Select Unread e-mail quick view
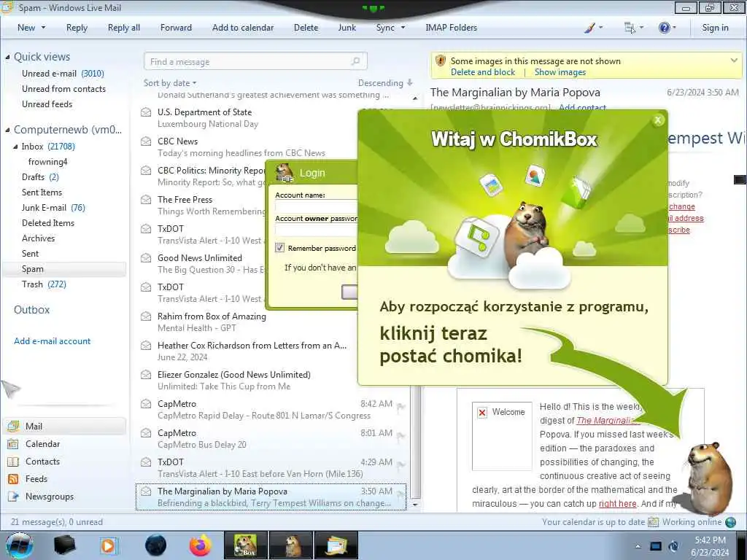 pos(64,74)
